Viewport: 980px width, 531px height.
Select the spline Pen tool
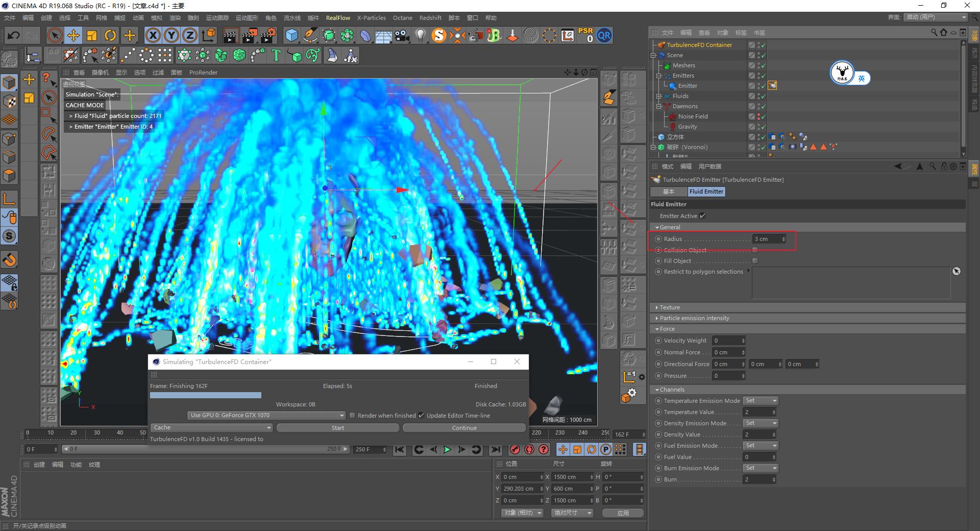310,35
